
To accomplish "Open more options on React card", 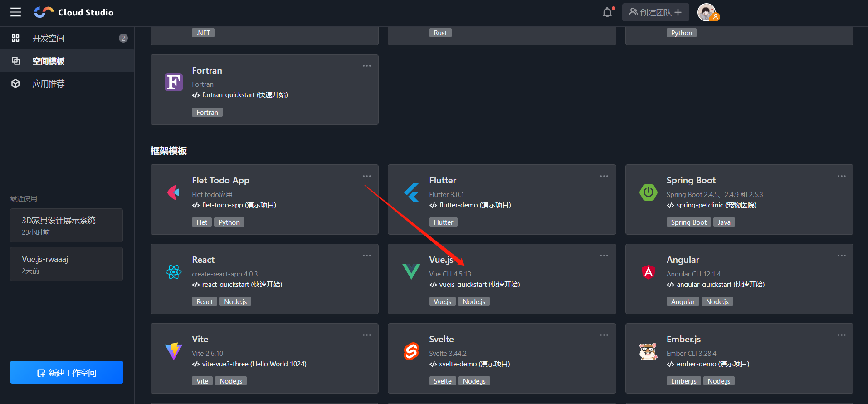I will tap(367, 256).
